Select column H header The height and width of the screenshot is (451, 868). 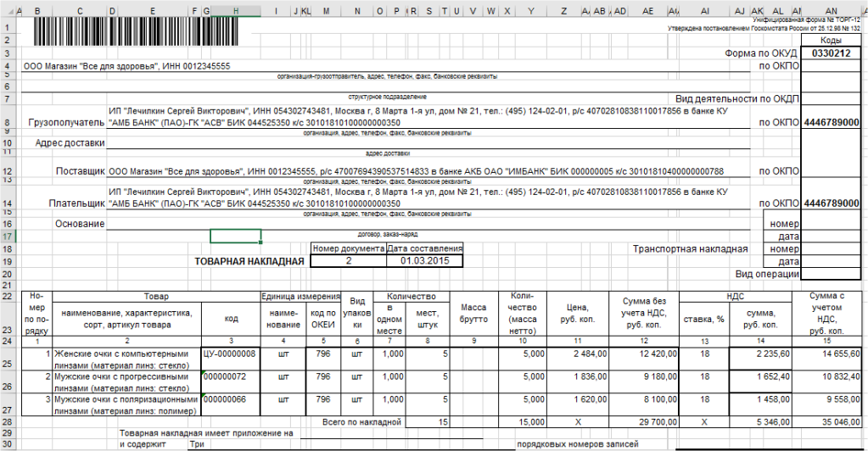[236, 11]
